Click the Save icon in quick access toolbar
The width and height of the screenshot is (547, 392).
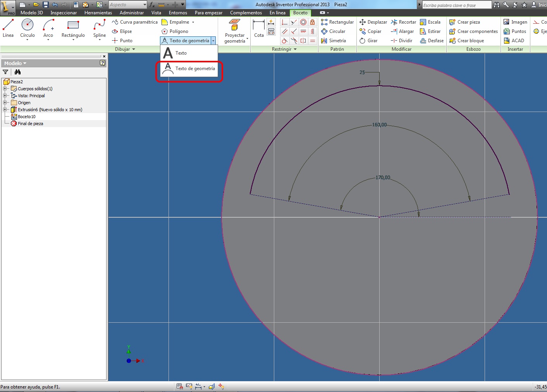[x=45, y=5]
